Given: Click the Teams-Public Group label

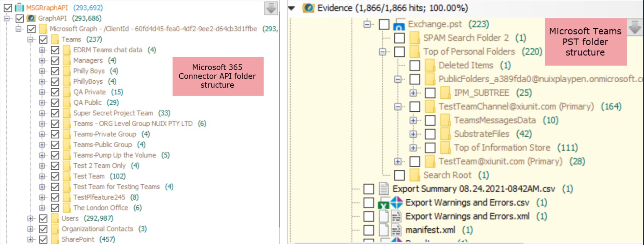Looking at the screenshot, I should [x=103, y=145].
